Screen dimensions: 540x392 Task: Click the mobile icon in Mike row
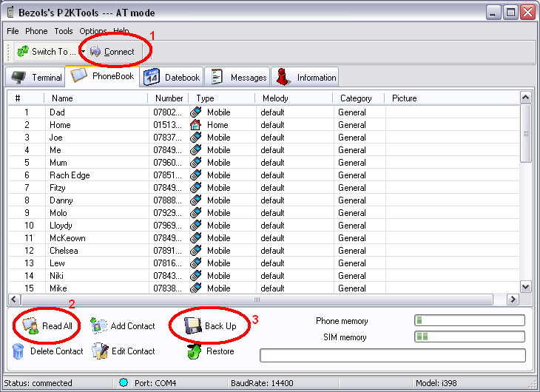pos(195,288)
